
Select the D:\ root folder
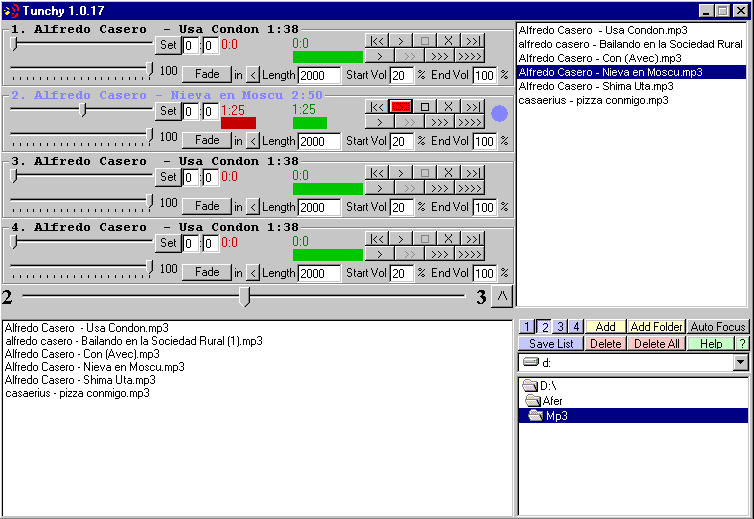coord(539,386)
